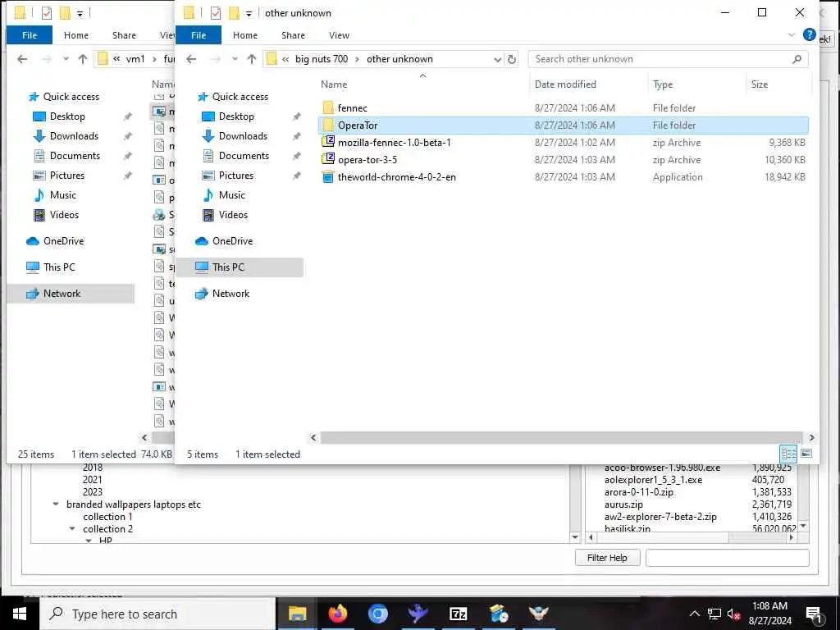840x630 pixels.
Task: Collapse the collection 2 tree node
Action: pos(72,529)
